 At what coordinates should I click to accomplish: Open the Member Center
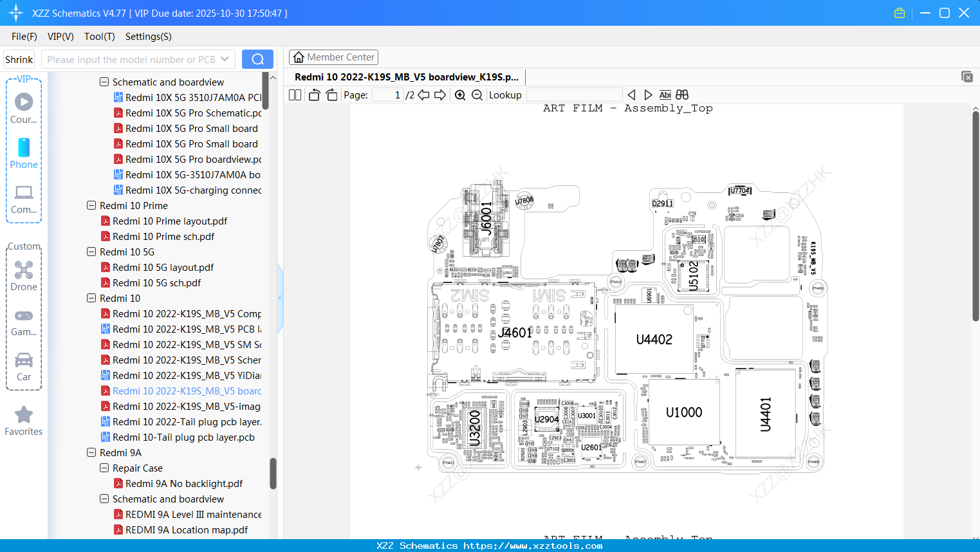[x=333, y=57]
